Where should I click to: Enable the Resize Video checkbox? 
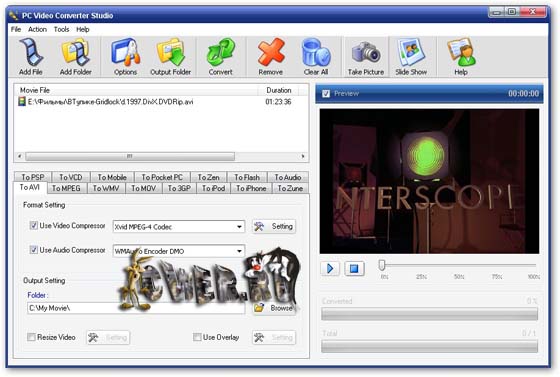31,337
